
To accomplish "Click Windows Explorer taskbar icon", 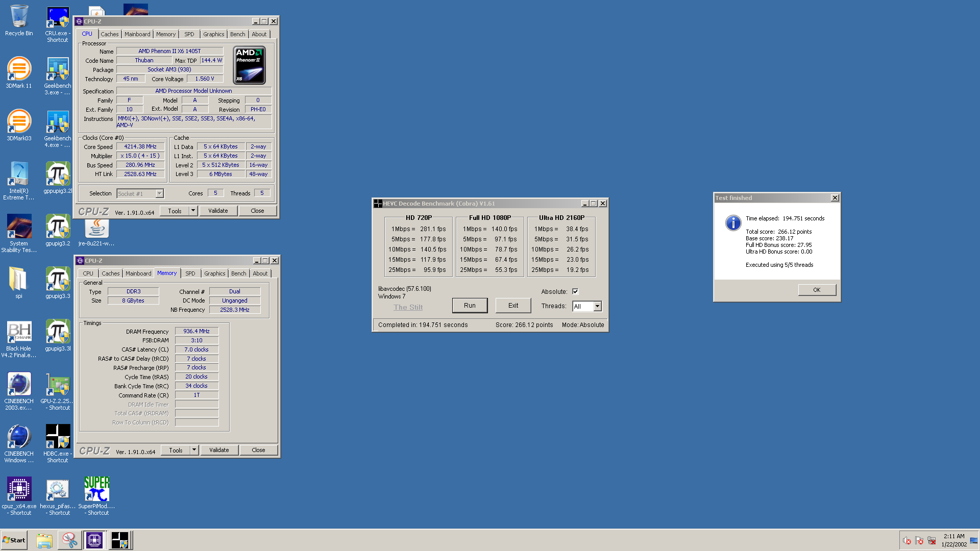I will (44, 540).
